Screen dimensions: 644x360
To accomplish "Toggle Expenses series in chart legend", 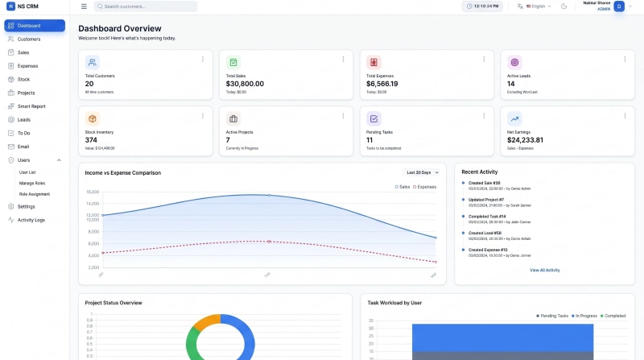I will click(x=425, y=187).
